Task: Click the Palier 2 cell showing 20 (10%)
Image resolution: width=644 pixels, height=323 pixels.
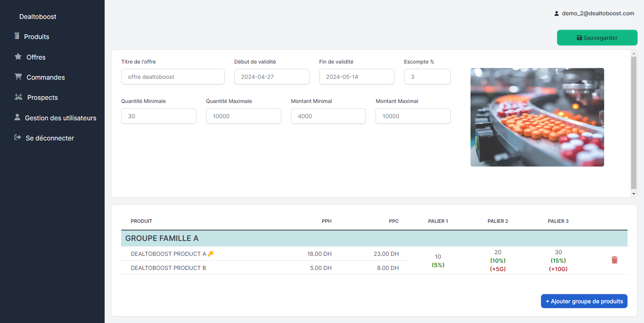Action: point(498,261)
